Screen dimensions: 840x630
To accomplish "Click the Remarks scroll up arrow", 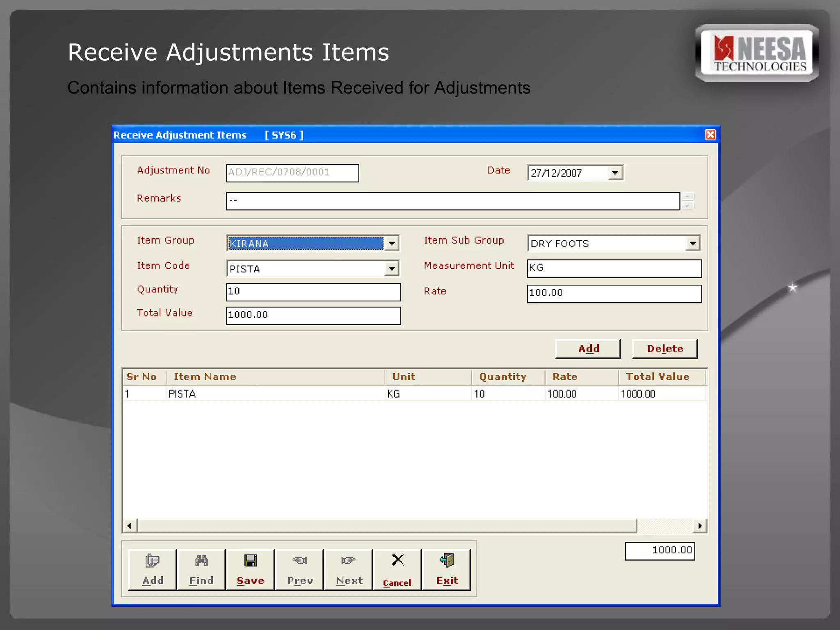I will pos(688,196).
